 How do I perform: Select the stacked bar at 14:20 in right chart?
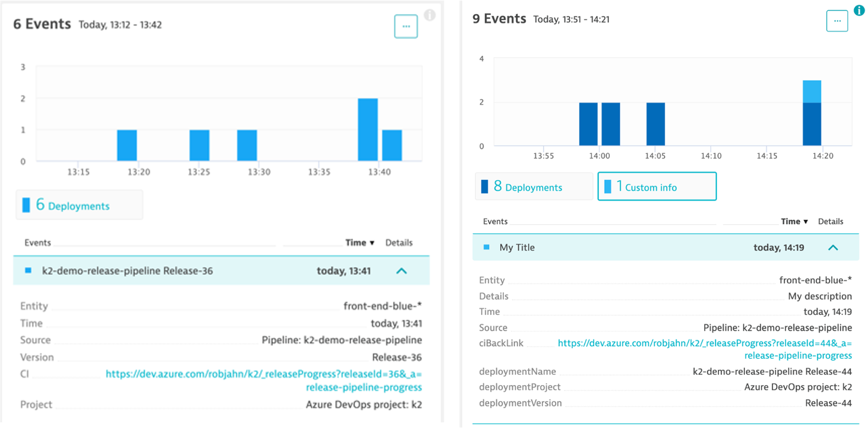coord(811,113)
